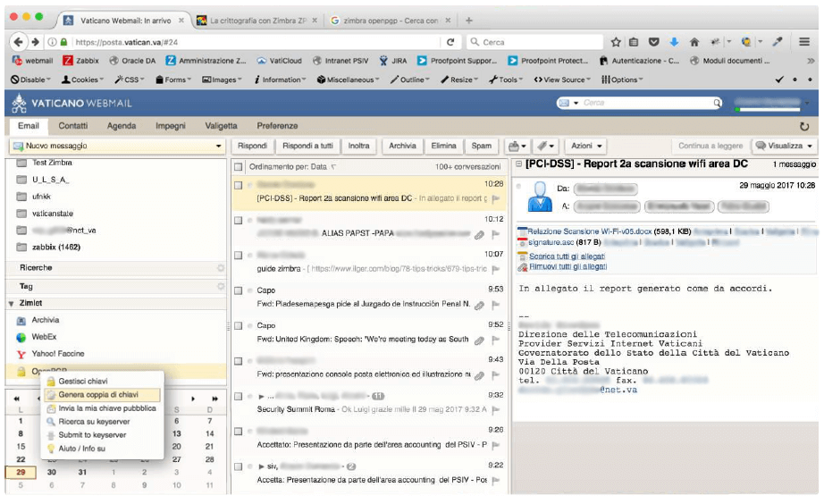
Task: Open the tag icon dropdown in mail toolbar
Action: click(545, 146)
